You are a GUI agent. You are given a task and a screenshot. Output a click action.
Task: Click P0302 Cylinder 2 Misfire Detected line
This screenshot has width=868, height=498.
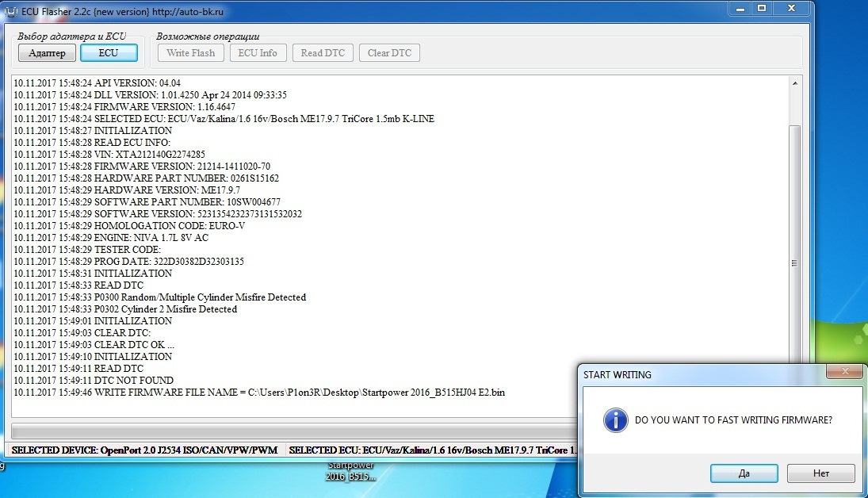[x=125, y=309]
